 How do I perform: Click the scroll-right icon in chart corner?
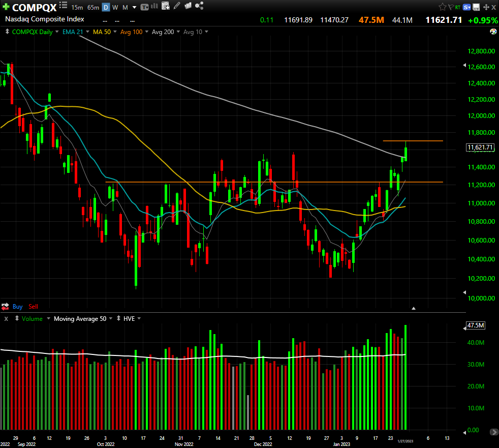(493, 432)
